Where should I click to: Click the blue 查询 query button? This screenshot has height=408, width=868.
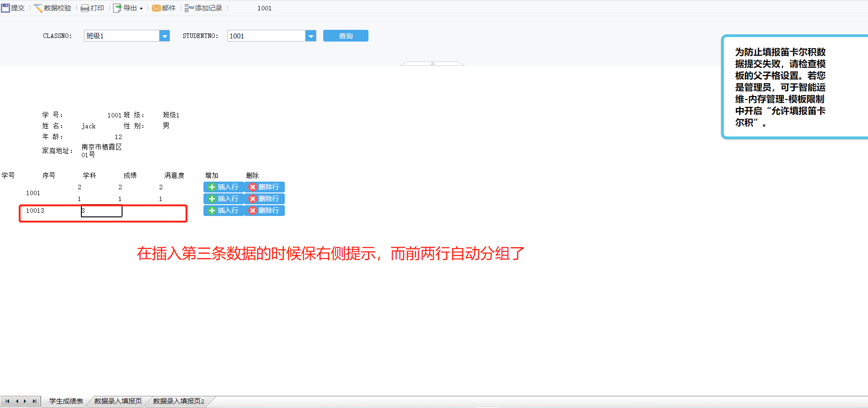(x=346, y=36)
